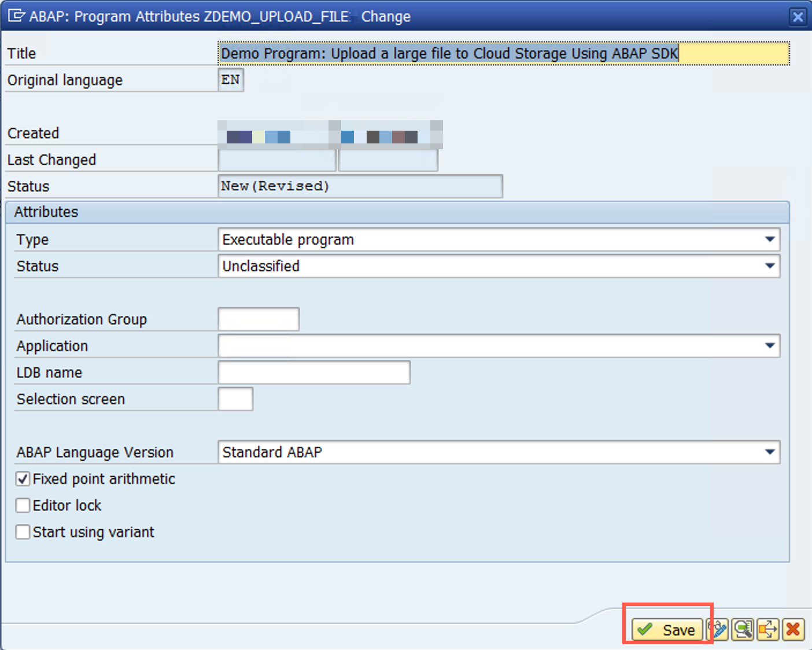The height and width of the screenshot is (650, 812).
Task: Uncheck Fixed point arithmetic
Action: pyautogui.click(x=22, y=478)
